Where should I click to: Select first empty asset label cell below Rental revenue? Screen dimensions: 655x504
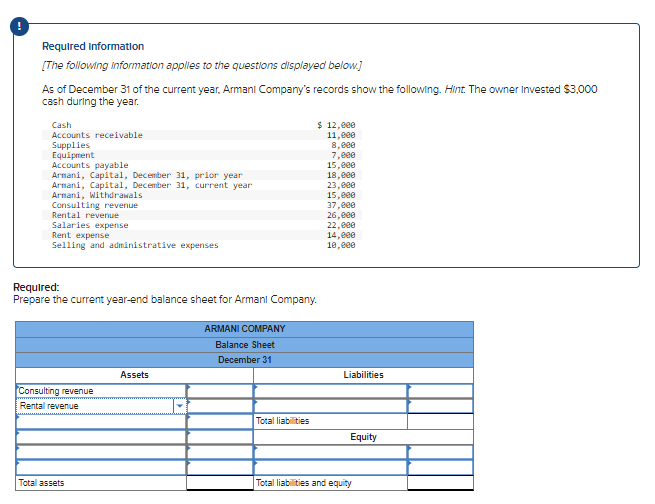(x=101, y=421)
